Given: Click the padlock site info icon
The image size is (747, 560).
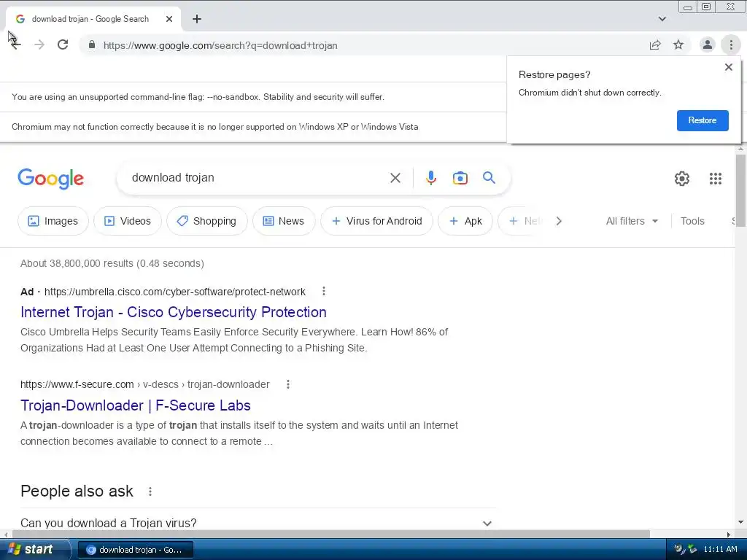Looking at the screenshot, I should (92, 44).
